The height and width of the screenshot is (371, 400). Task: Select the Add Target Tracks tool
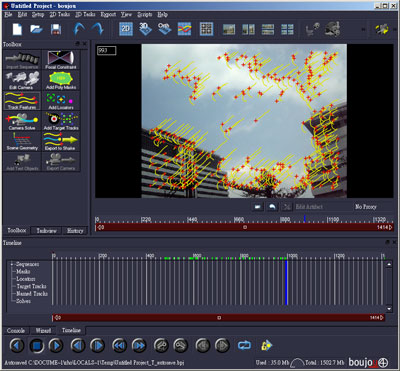[x=61, y=121]
